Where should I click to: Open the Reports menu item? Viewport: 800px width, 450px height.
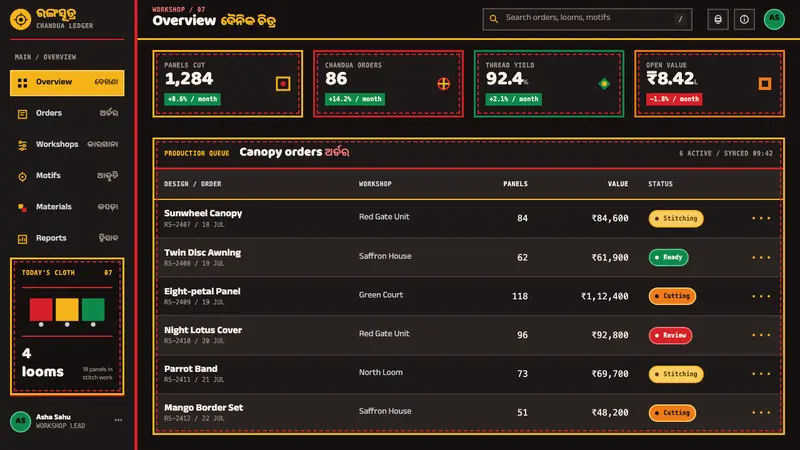coord(67,238)
